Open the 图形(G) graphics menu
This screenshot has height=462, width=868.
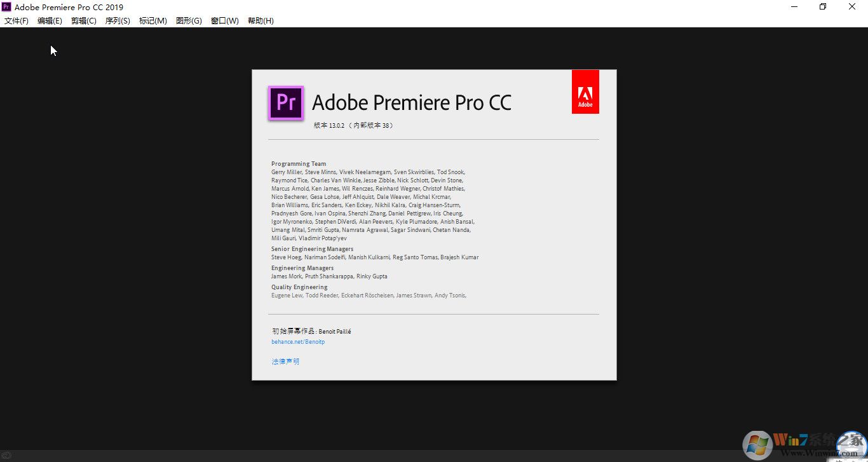[x=188, y=20]
